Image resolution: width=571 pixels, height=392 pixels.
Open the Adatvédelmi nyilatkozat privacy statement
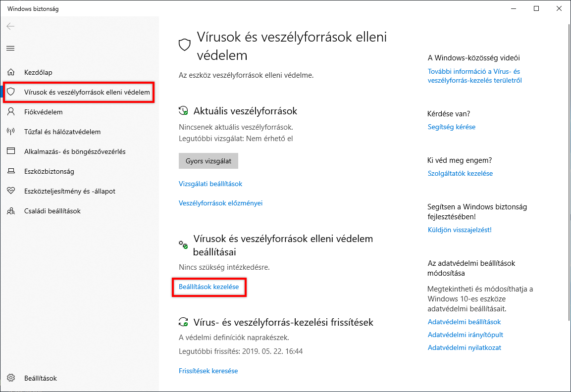pyautogui.click(x=464, y=347)
